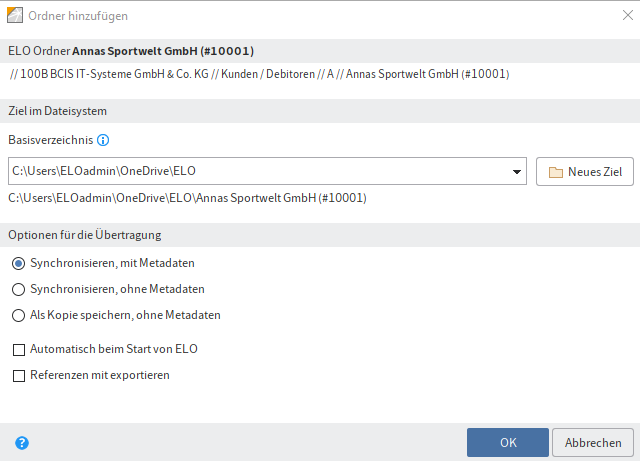Click the Ziel im Dateisystem header
The height and width of the screenshot is (461, 640).
point(320,111)
